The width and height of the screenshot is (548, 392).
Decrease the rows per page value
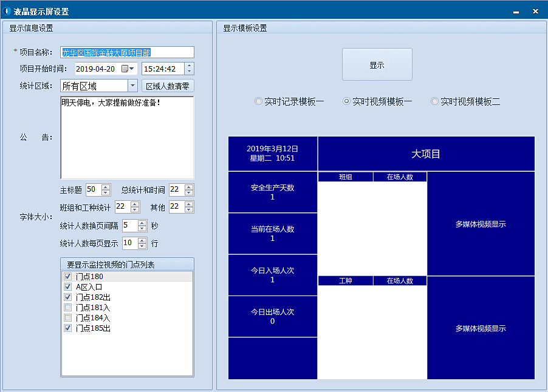click(x=142, y=246)
